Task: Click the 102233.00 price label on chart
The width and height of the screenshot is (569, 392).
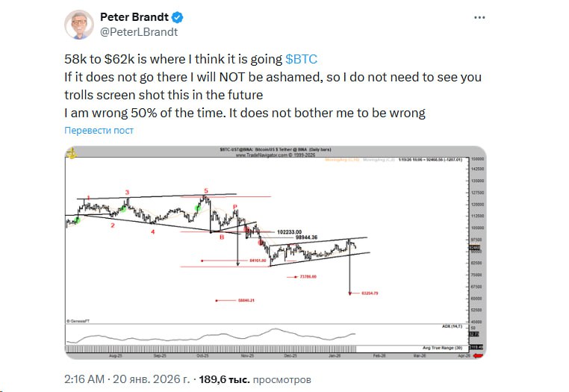Action: pos(289,232)
